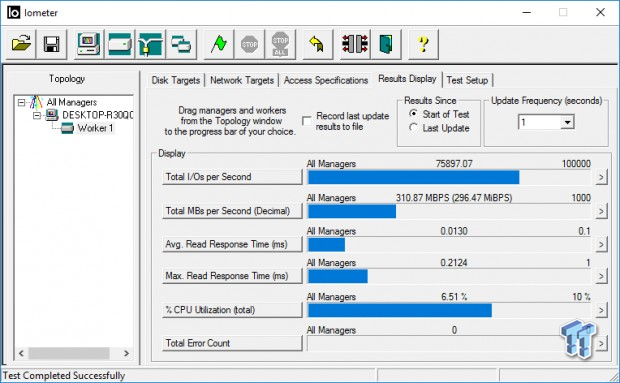
Task: Expand Total I/Os per Second chart arrow
Action: click(601, 177)
